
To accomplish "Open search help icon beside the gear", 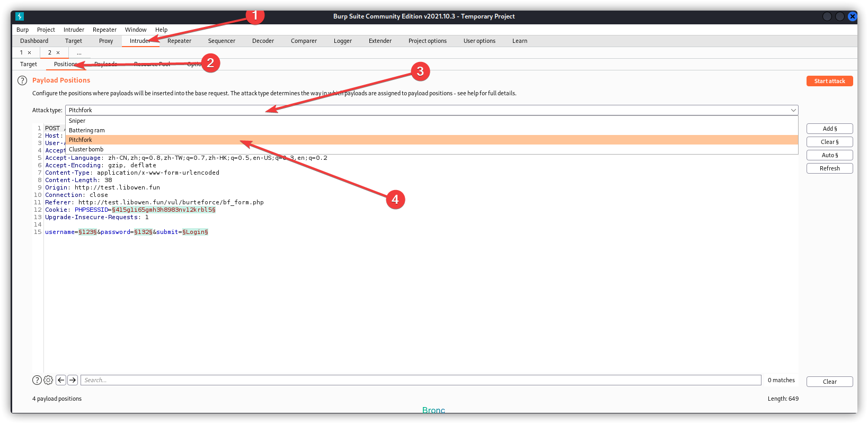I will point(37,380).
